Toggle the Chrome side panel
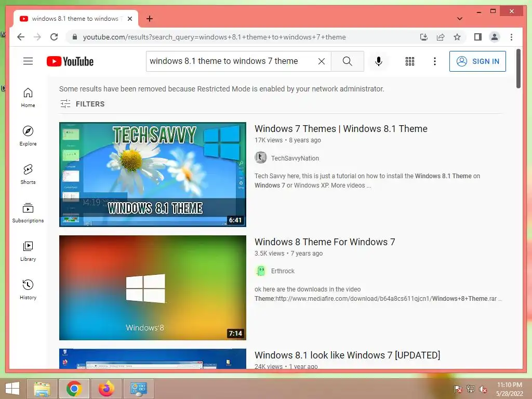The image size is (532, 399). pos(478,37)
